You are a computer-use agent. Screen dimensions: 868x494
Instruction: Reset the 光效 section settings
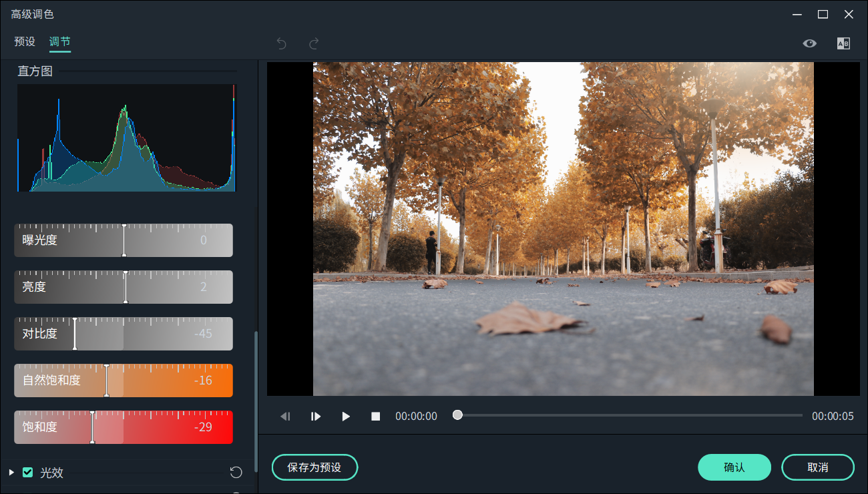pyautogui.click(x=236, y=473)
